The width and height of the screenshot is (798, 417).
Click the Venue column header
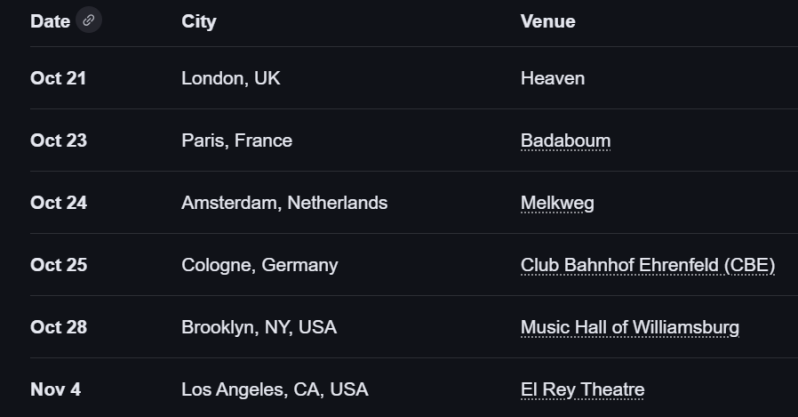click(547, 21)
